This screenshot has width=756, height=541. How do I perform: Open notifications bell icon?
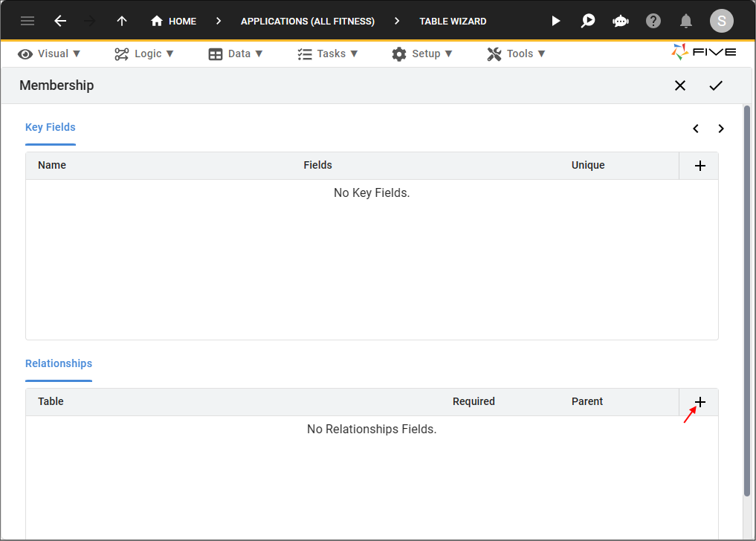(686, 21)
